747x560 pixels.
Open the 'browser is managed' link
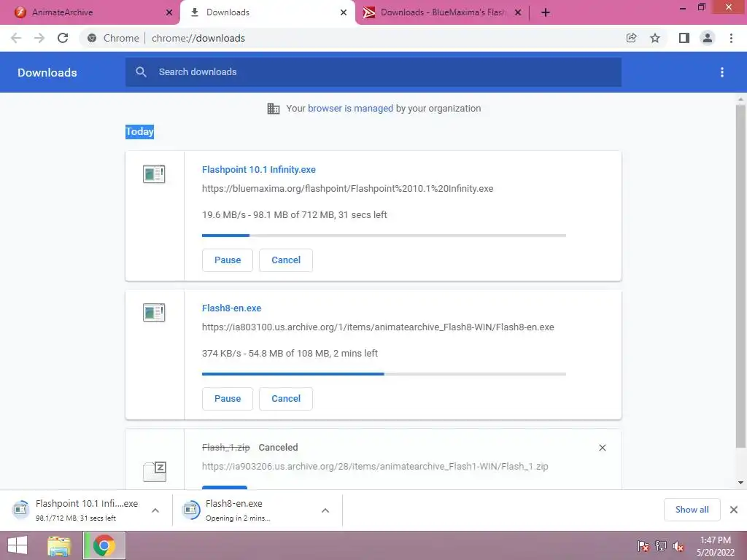tap(351, 109)
